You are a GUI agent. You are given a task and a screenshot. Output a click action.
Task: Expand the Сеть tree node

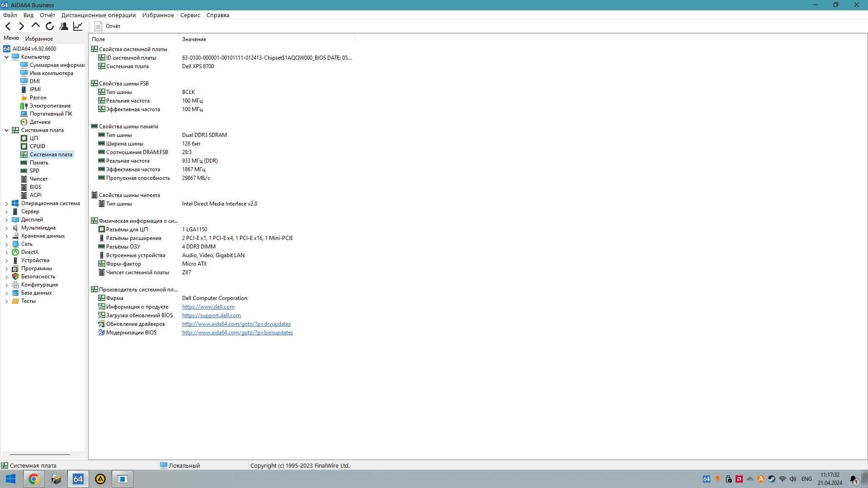(x=6, y=244)
